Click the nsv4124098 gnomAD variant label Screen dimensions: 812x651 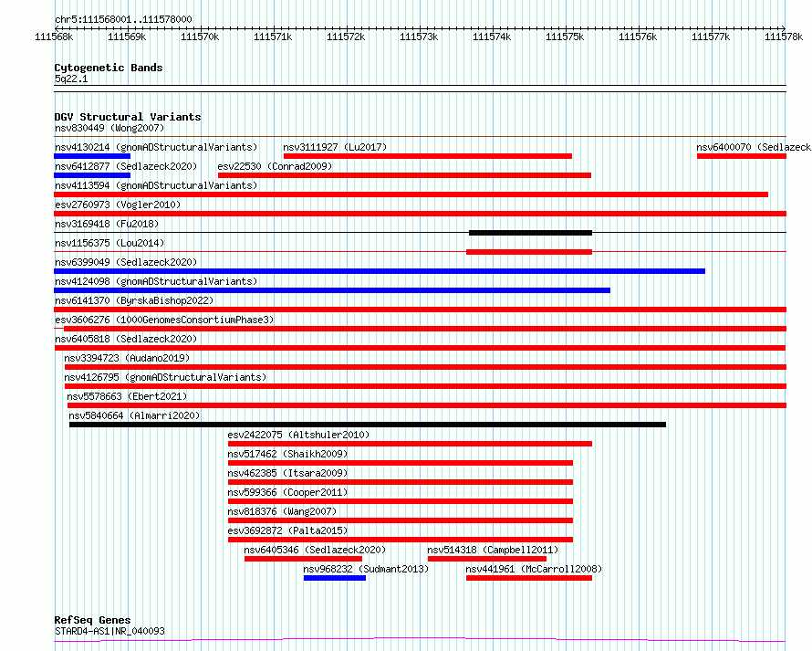(156, 281)
